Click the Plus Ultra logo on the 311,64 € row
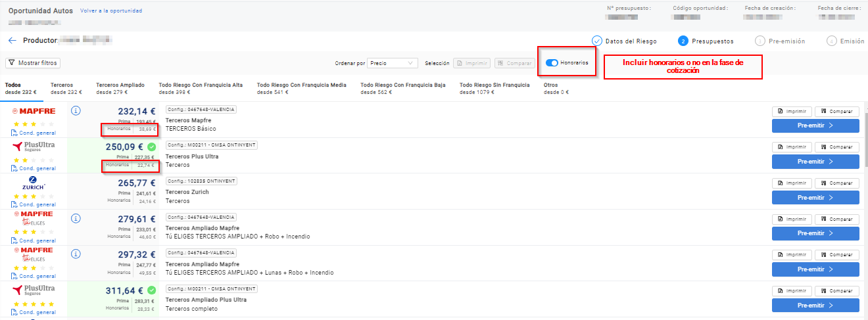This screenshot has width=868, height=320. (x=34, y=290)
